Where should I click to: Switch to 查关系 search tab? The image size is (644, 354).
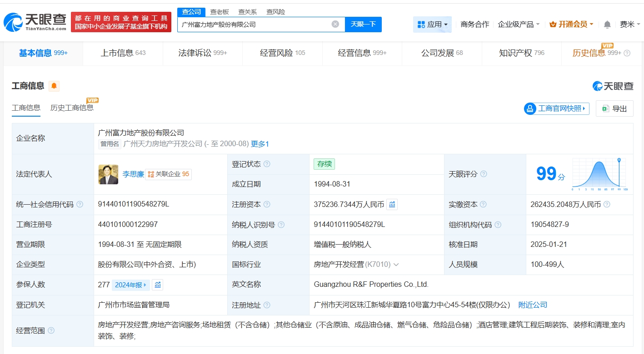pyautogui.click(x=248, y=12)
